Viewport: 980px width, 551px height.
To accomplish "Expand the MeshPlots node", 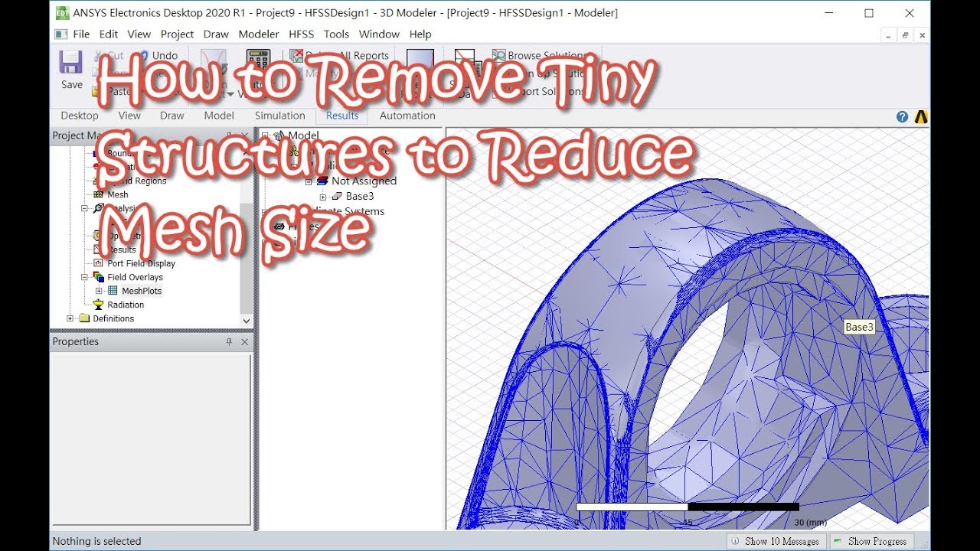I will tap(99, 291).
